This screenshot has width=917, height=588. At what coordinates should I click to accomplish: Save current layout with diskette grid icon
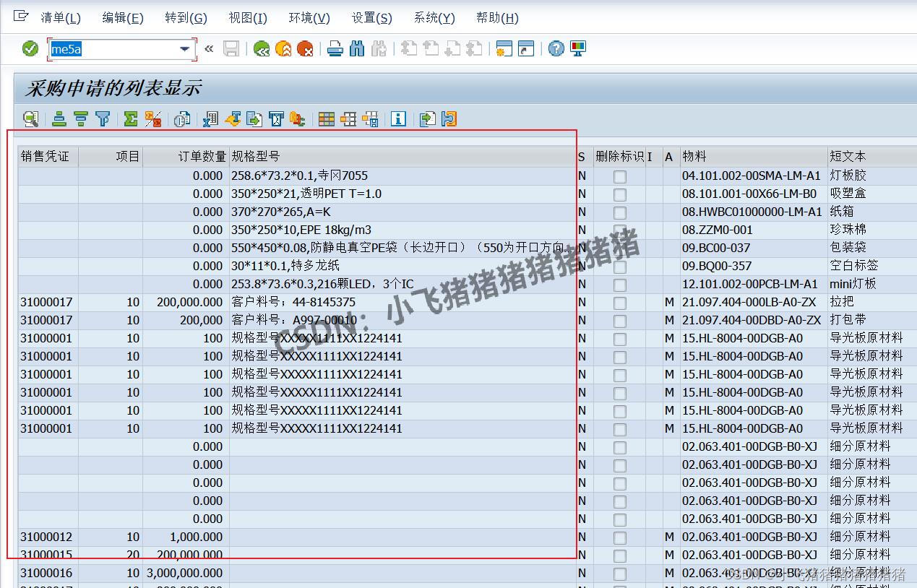click(370, 118)
